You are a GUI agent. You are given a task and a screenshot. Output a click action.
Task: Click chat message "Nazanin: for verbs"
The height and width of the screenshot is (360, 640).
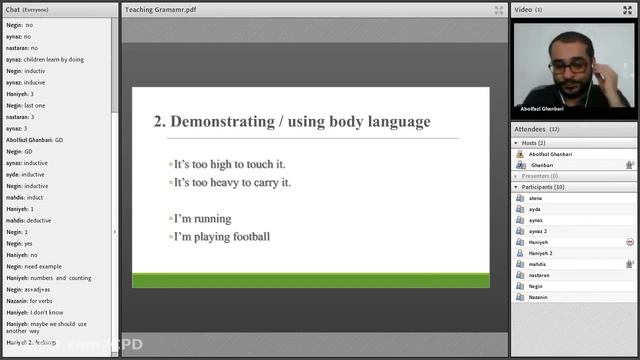(x=29, y=301)
